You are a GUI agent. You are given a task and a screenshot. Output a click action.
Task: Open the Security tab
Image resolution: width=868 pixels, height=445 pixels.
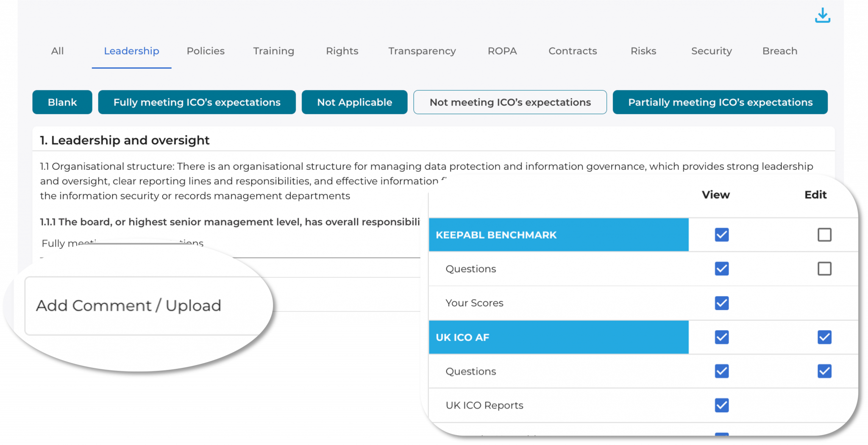711,51
